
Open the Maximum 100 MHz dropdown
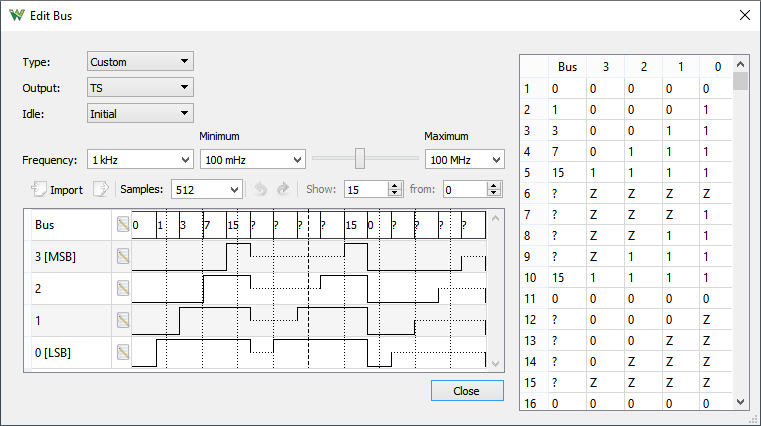click(x=464, y=160)
